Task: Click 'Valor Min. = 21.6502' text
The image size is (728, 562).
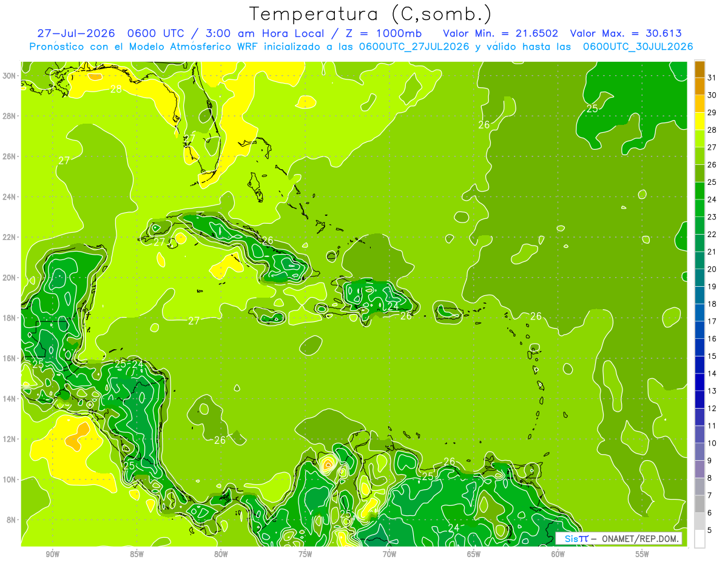Action: [500, 33]
